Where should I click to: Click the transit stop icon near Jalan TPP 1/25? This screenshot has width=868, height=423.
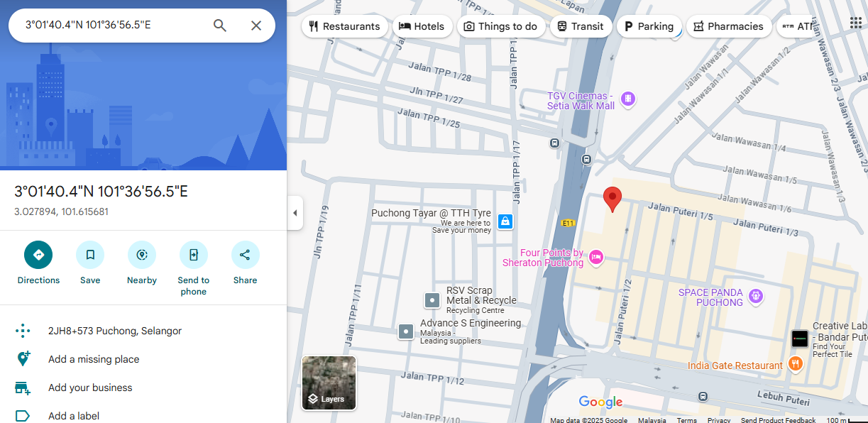[x=554, y=143]
